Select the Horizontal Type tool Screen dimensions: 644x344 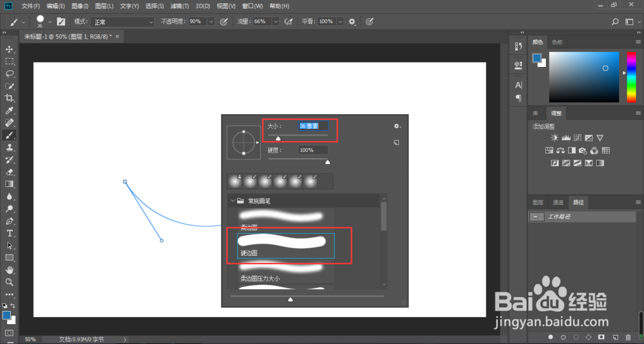10,233
